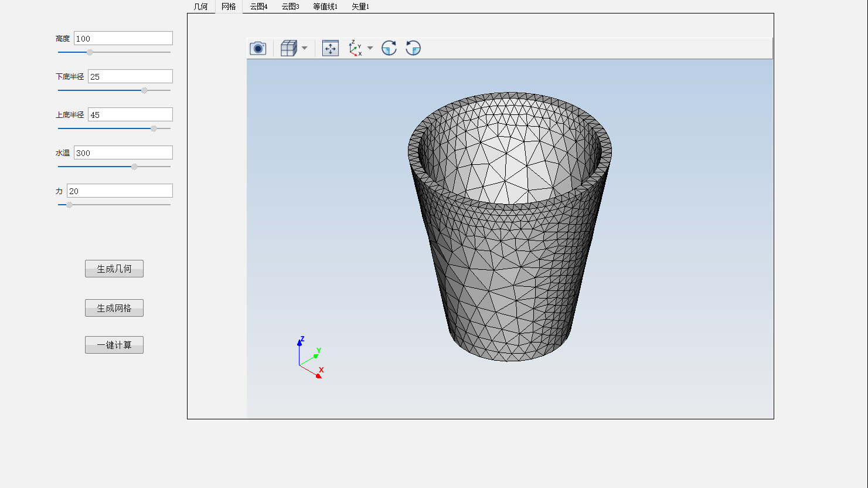Click the 生成网格 button
This screenshot has height=488, width=868.
click(114, 308)
